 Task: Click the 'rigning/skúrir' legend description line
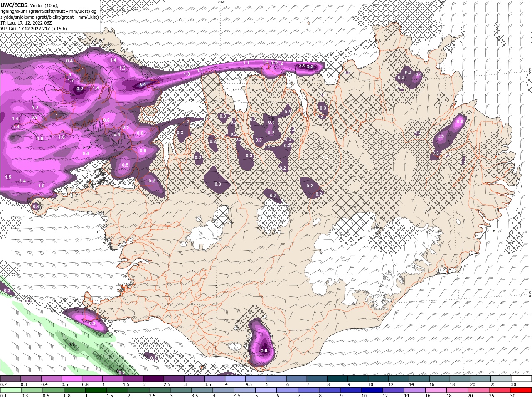click(49, 11)
